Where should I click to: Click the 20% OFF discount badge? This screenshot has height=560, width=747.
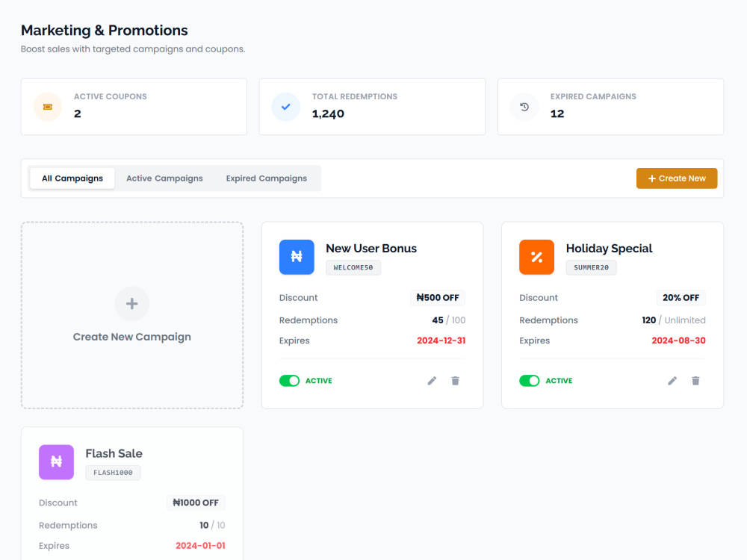click(681, 298)
